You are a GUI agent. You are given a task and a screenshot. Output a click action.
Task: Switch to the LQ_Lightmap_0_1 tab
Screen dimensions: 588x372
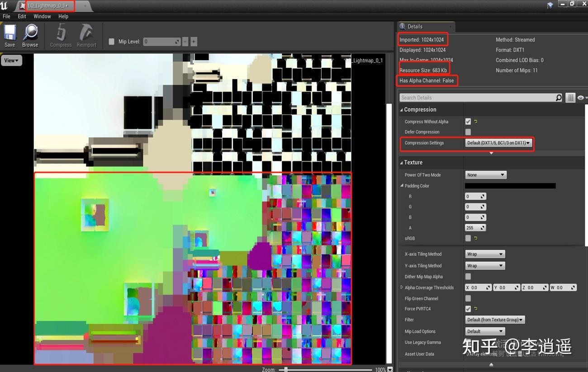[x=47, y=6]
